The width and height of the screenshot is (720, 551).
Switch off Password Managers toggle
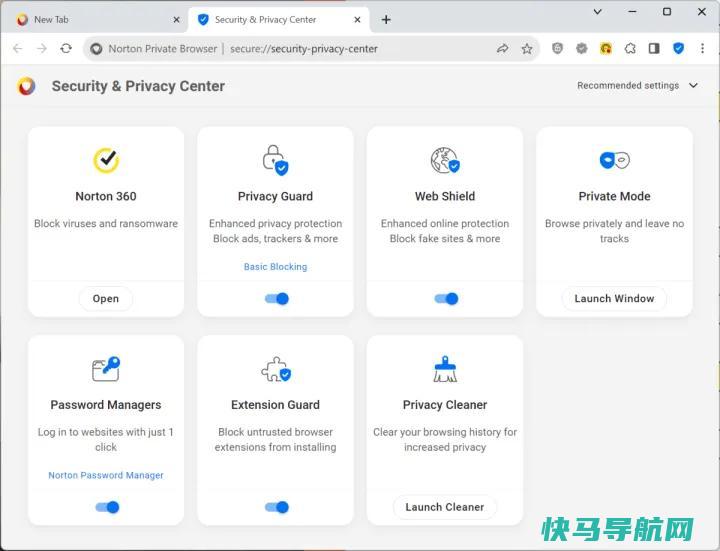pos(107,507)
